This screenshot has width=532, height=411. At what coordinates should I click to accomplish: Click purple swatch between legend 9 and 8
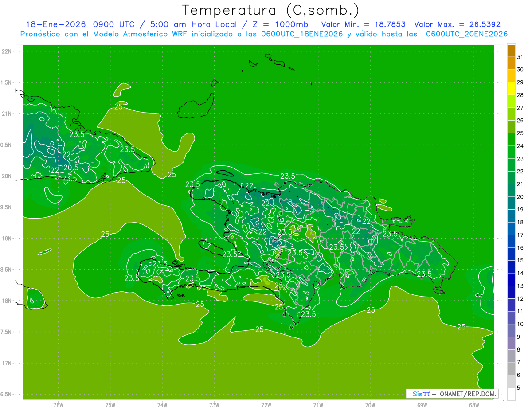[x=511, y=343]
